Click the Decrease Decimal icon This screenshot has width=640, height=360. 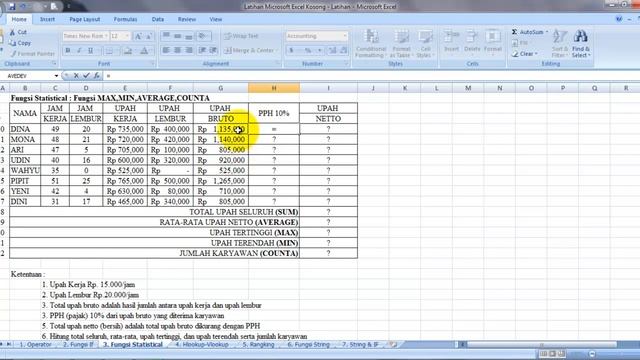click(x=344, y=50)
